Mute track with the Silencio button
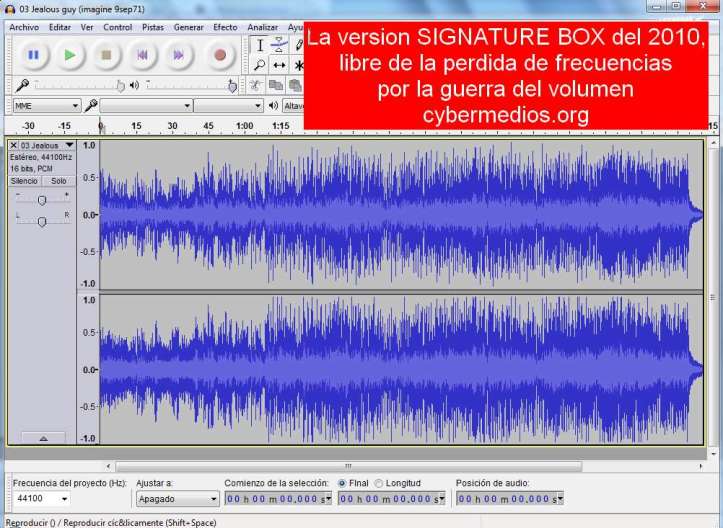This screenshot has width=723, height=528. 24,181
